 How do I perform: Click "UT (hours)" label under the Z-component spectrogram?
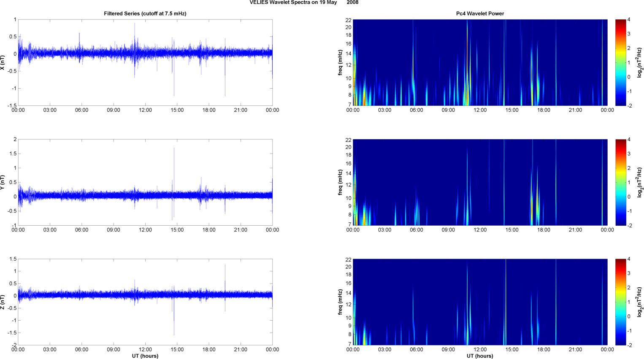click(x=480, y=356)
